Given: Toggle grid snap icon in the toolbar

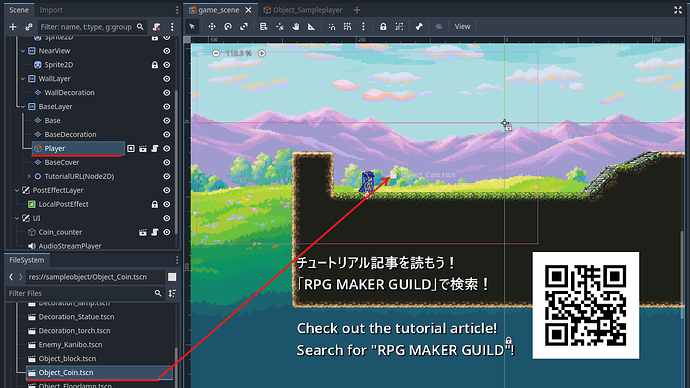Looking at the screenshot, I should pyautogui.click(x=347, y=26).
